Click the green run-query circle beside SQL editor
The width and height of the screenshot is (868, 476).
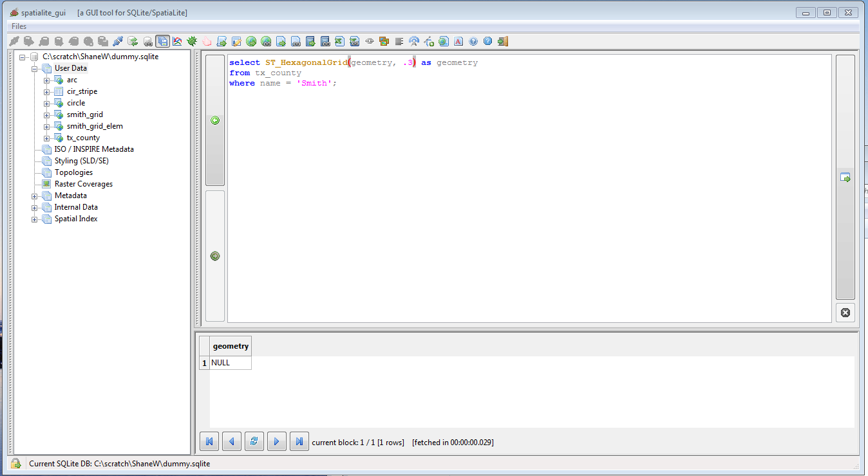pyautogui.click(x=215, y=120)
